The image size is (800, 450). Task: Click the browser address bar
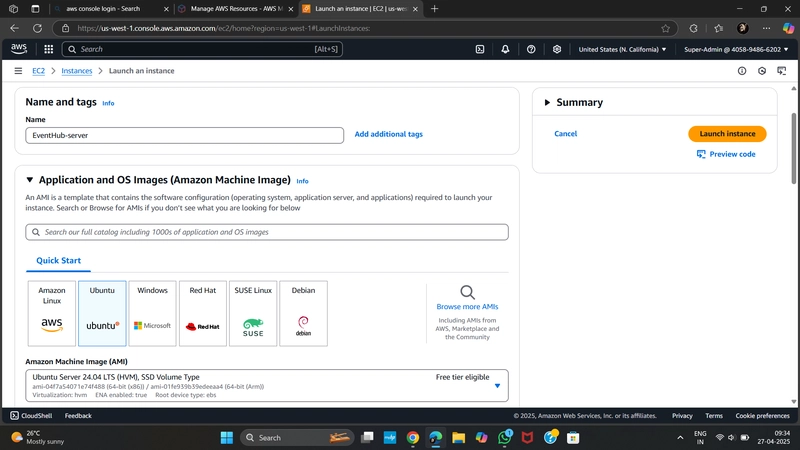point(365,28)
